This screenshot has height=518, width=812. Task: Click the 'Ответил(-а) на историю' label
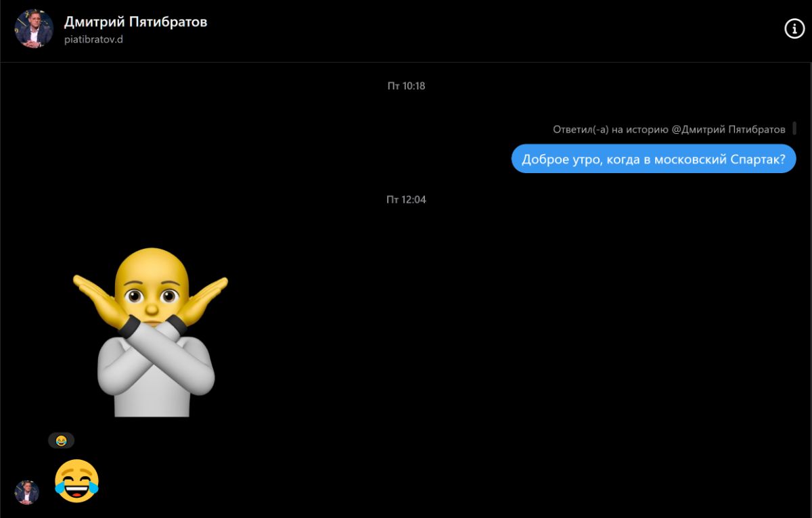pyautogui.click(x=610, y=129)
